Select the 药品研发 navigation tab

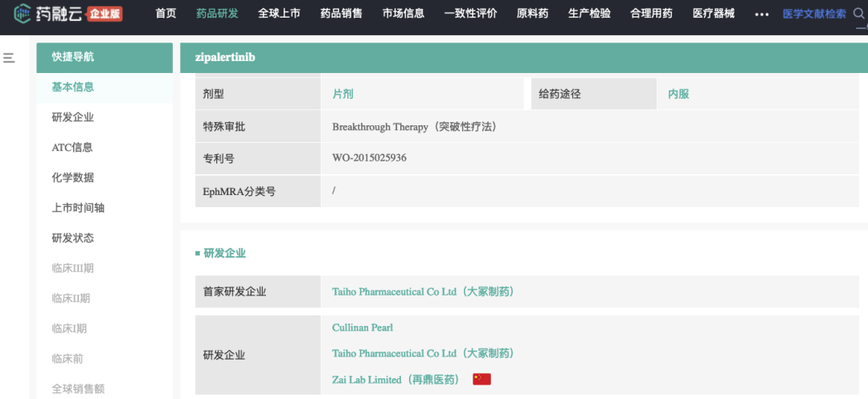pyautogui.click(x=217, y=14)
